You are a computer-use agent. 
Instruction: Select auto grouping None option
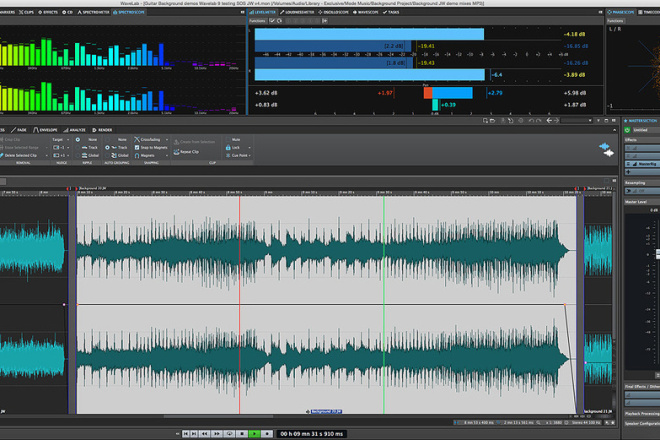(x=107, y=139)
